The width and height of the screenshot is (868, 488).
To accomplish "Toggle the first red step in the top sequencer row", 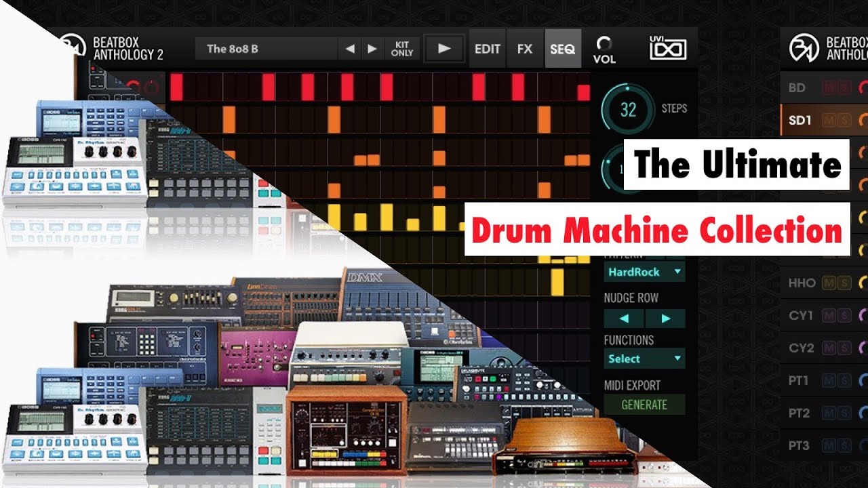I will 176,87.
